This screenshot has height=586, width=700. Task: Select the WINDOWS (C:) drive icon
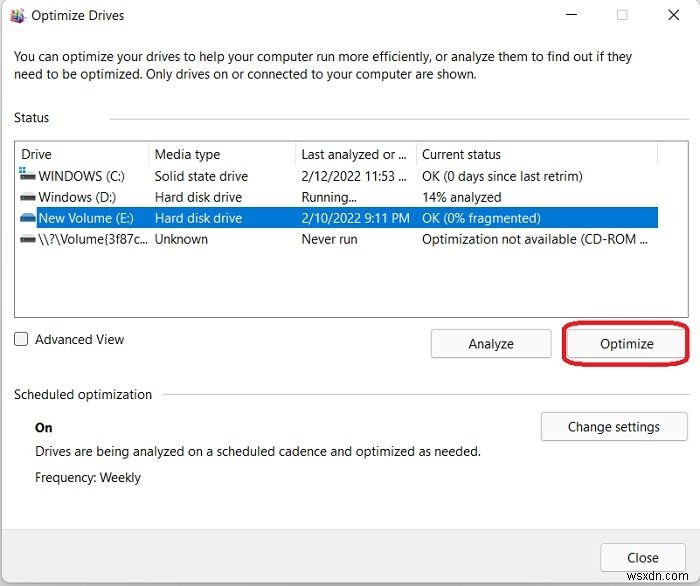[27, 175]
